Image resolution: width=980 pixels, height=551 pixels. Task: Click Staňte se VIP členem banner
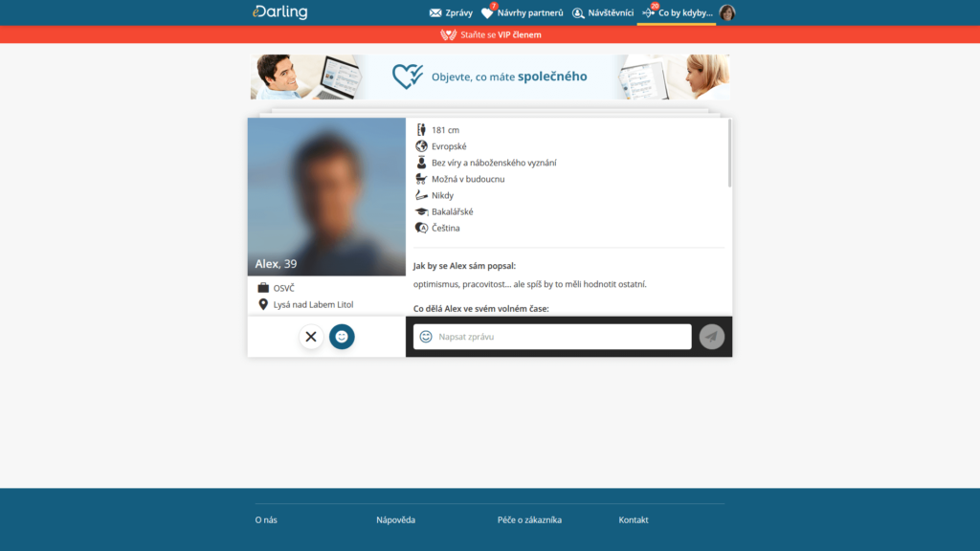pos(490,34)
